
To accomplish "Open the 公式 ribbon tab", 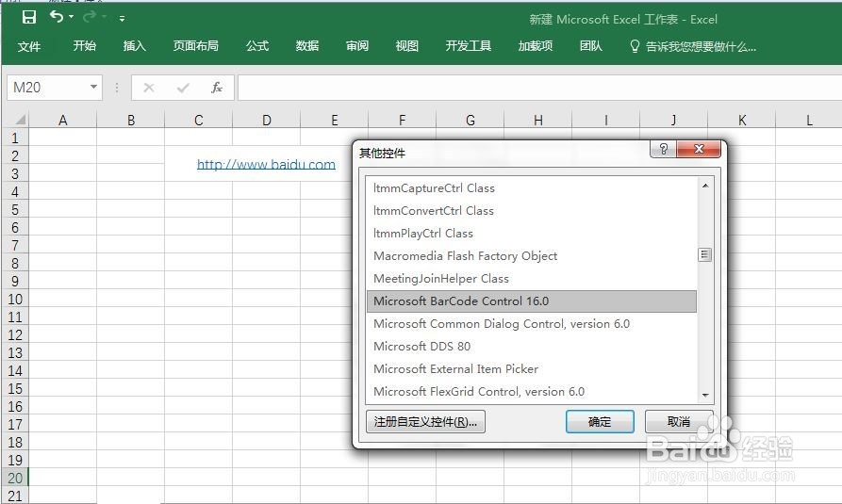I will tap(257, 46).
